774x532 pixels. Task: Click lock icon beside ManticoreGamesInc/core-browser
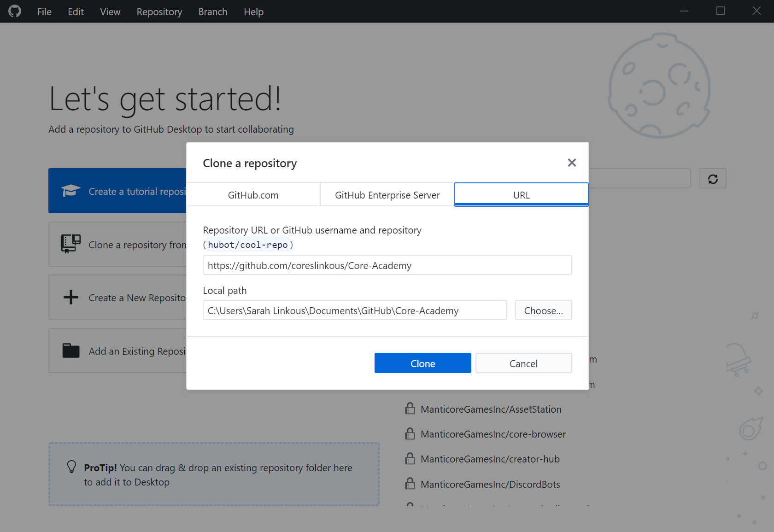pos(410,433)
